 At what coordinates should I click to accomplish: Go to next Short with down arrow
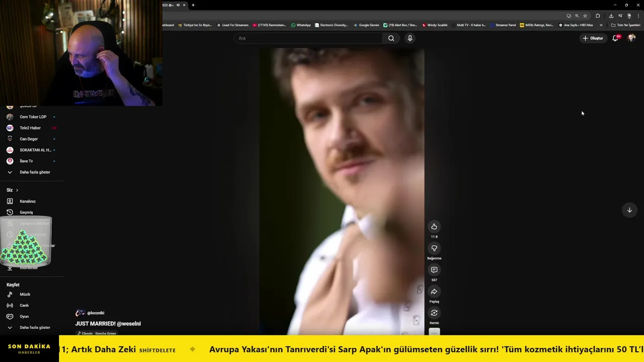[629, 210]
